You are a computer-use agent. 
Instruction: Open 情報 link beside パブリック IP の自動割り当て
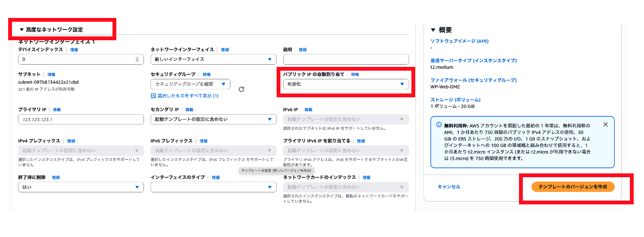(355, 75)
